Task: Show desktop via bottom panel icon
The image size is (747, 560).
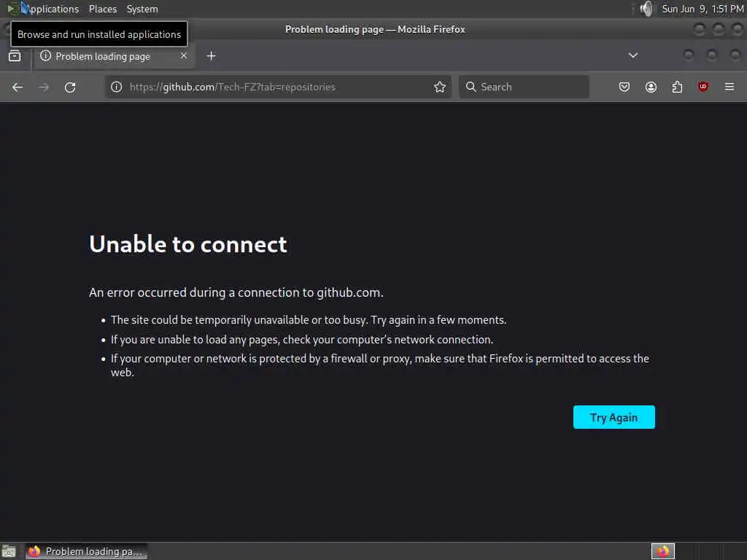Action: click(9, 551)
